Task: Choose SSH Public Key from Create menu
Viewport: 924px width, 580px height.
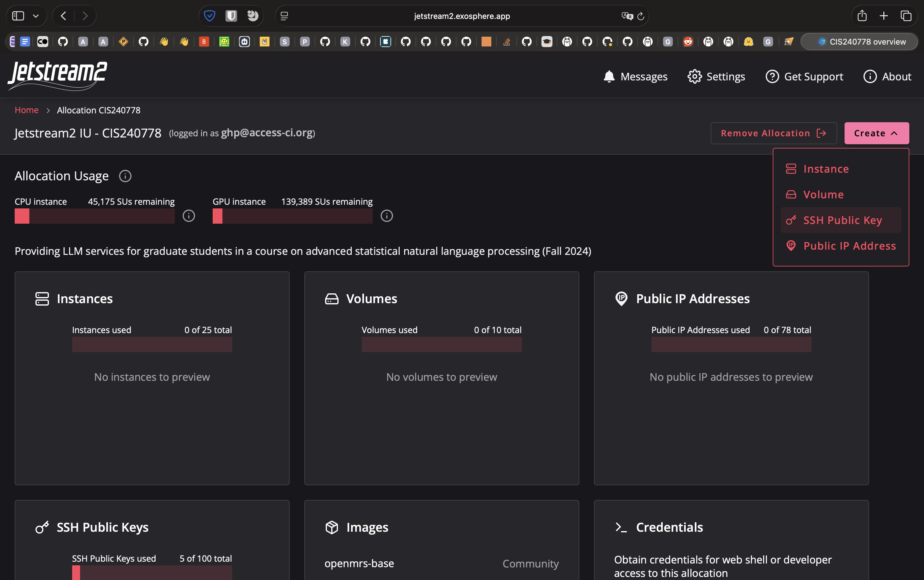Action: coord(841,220)
